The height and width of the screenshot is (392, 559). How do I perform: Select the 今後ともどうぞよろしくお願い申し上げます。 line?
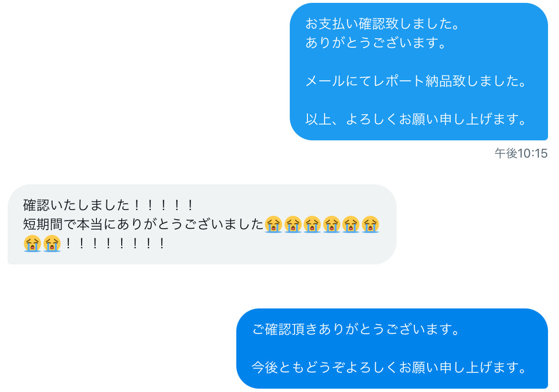point(390,367)
